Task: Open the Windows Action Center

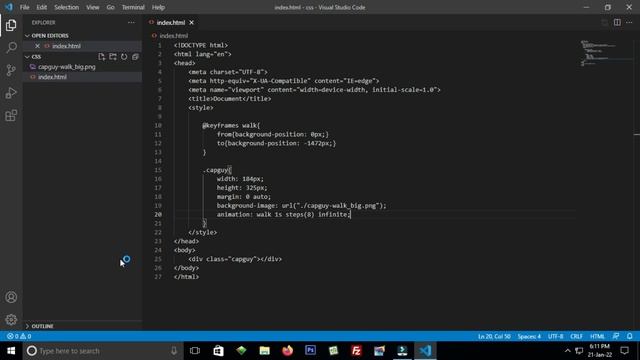Action: (x=624, y=351)
